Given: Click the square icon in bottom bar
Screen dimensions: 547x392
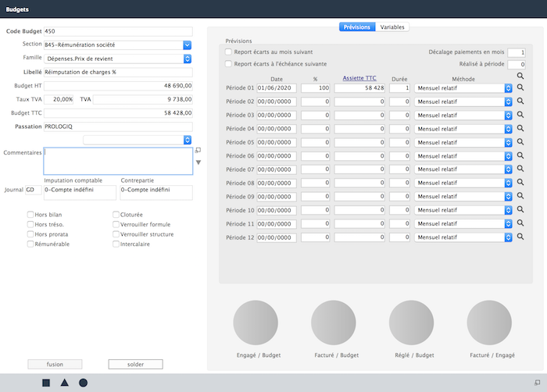Looking at the screenshot, I should click(x=46, y=383).
